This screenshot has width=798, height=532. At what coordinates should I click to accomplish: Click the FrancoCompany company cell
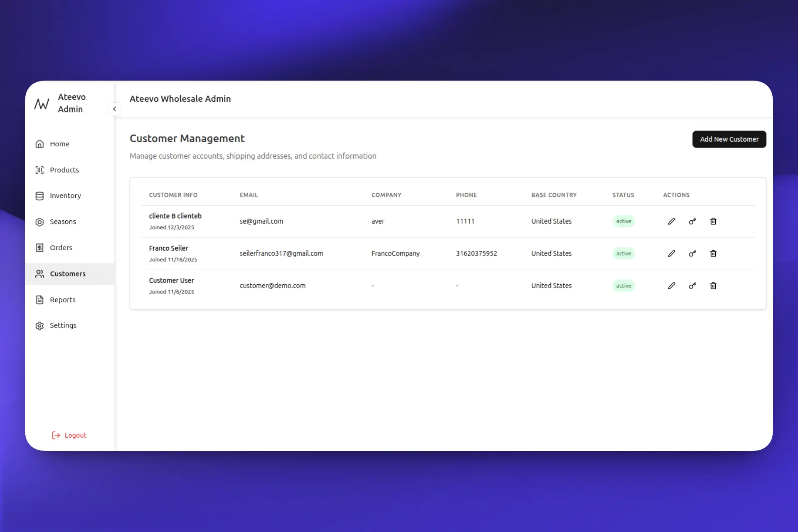tap(396, 254)
